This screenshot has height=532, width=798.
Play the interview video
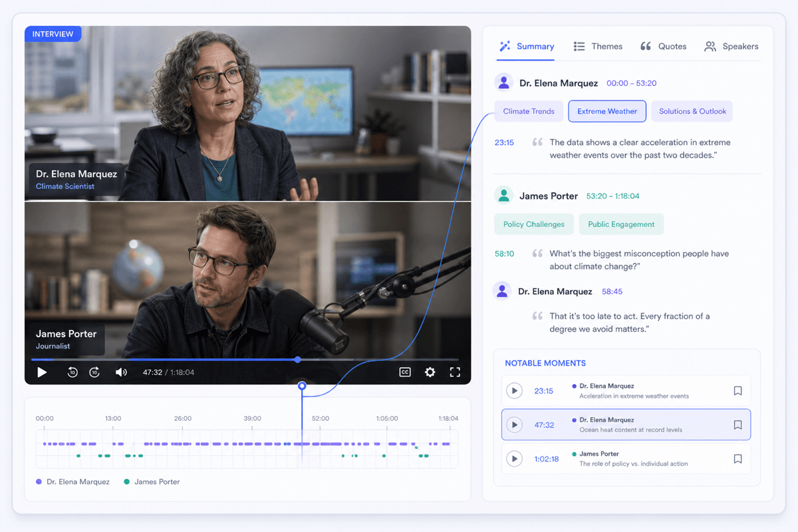(42, 372)
